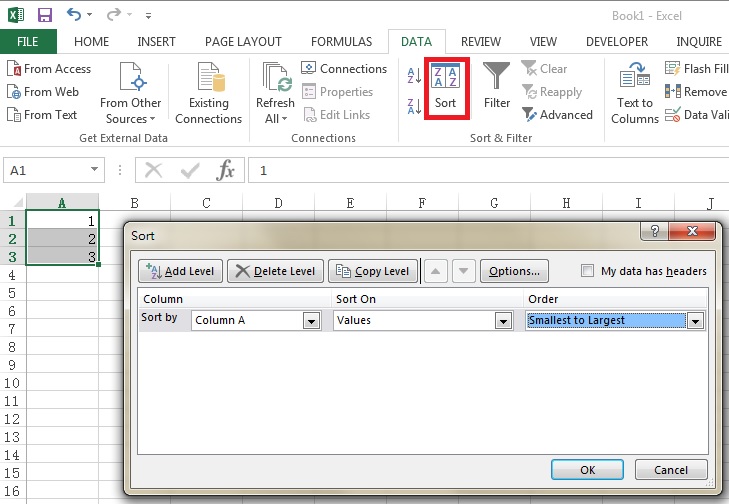Select column D header

click(x=278, y=203)
